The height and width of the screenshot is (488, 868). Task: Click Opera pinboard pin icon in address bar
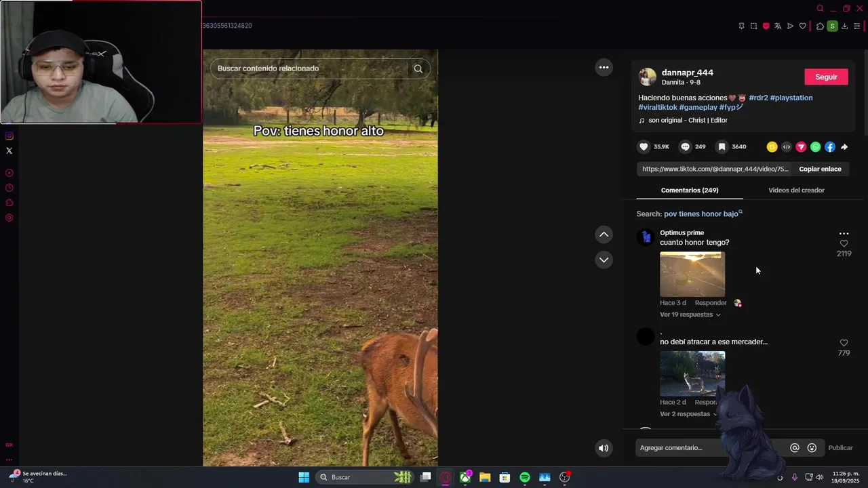[741, 26]
